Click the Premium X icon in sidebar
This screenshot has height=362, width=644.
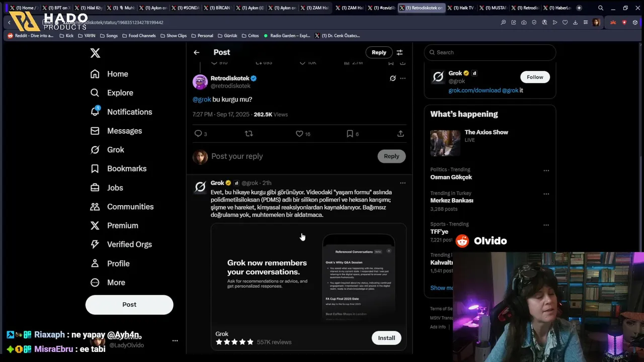pyautogui.click(x=95, y=225)
